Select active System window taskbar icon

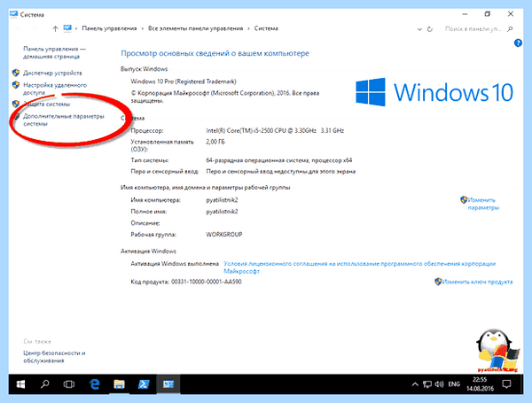[168, 384]
